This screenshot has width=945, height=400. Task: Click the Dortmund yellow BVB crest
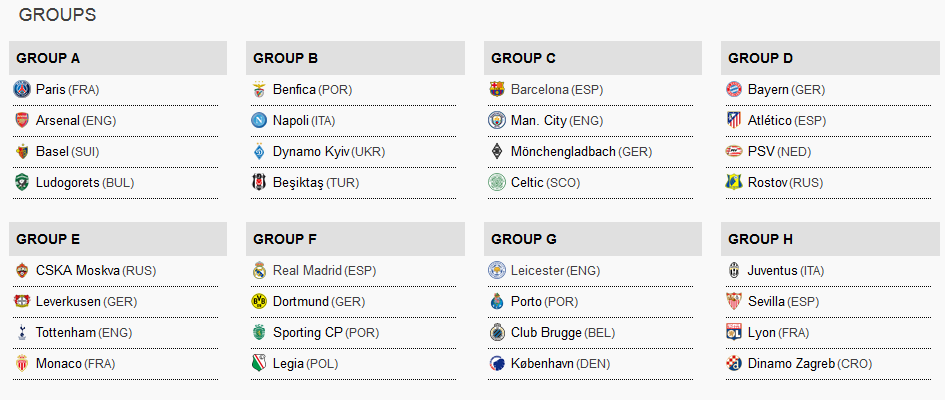[x=259, y=302]
